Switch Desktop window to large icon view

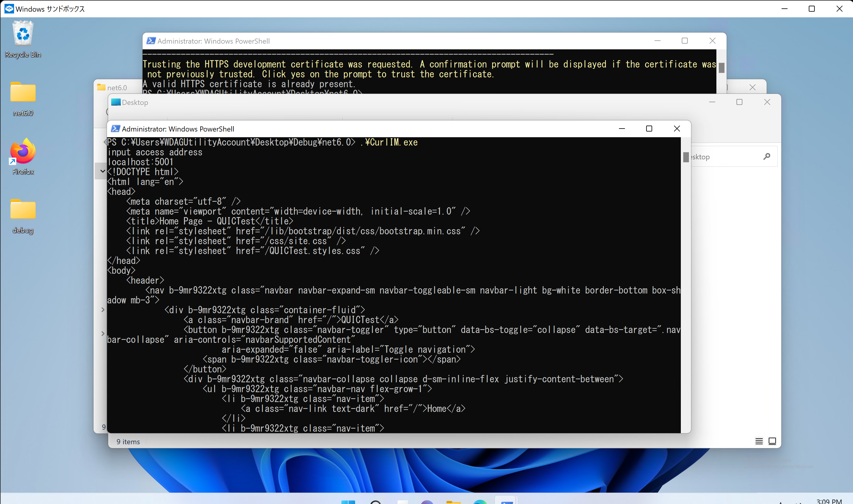coord(773,441)
